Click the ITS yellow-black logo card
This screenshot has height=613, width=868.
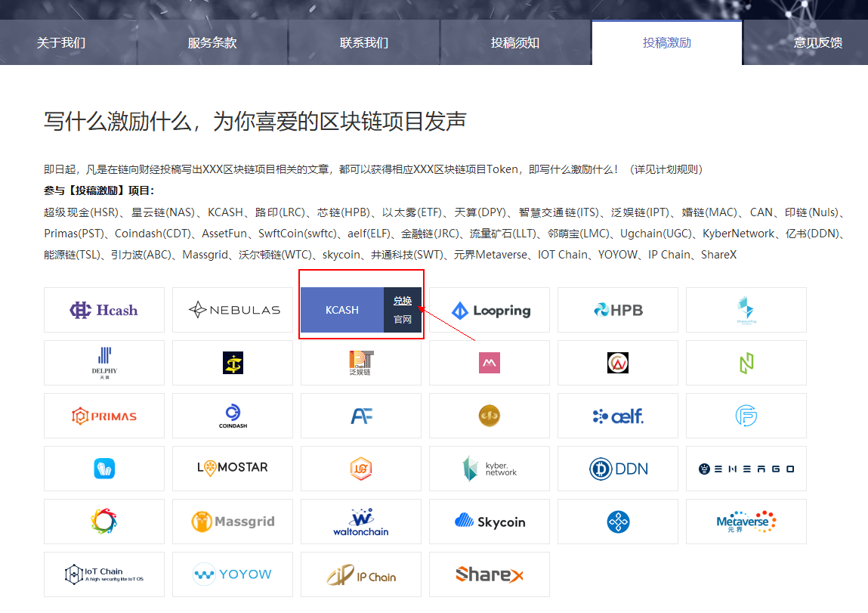pyautogui.click(x=233, y=363)
